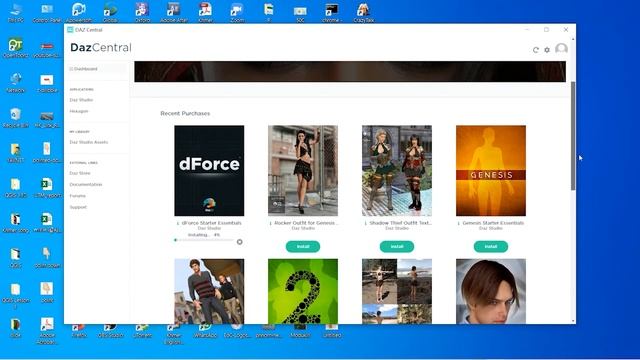Open the two men in sweaters thumbnail

[x=209, y=291]
